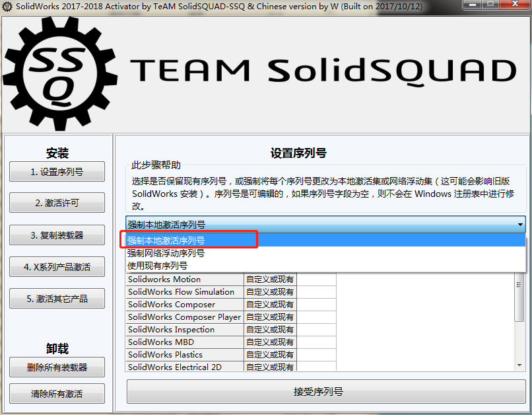
Task: Select the SolidWorks Inspection row
Action: 231,330
